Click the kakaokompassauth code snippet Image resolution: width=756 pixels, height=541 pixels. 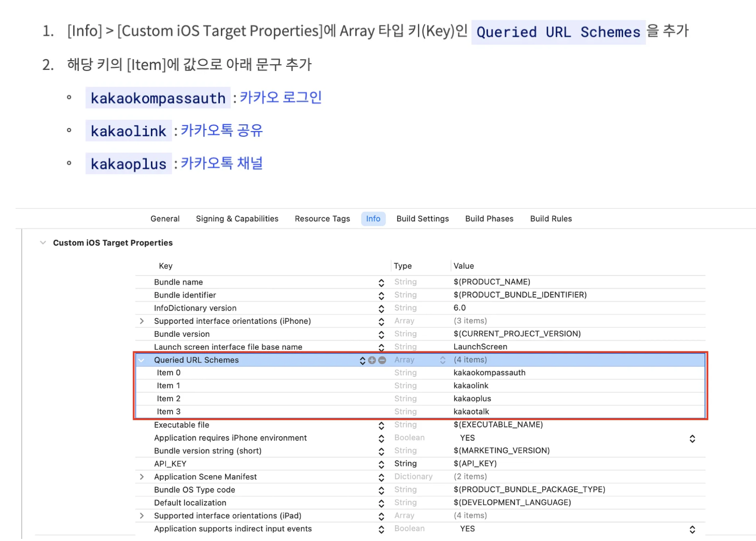point(158,98)
